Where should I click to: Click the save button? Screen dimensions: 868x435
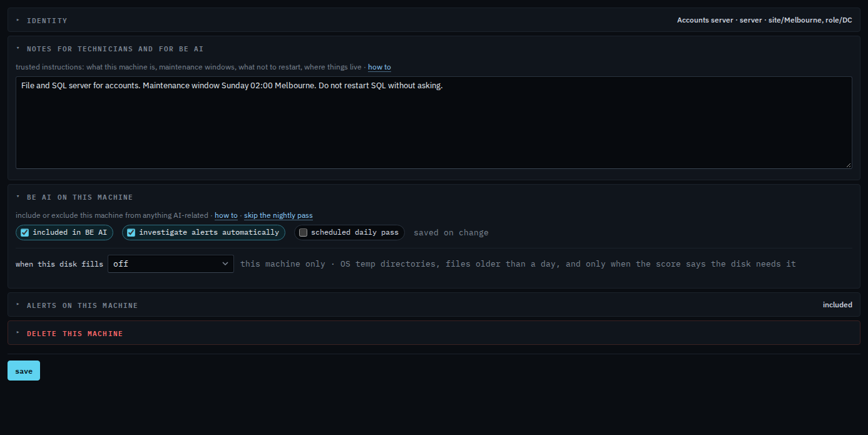pos(24,371)
